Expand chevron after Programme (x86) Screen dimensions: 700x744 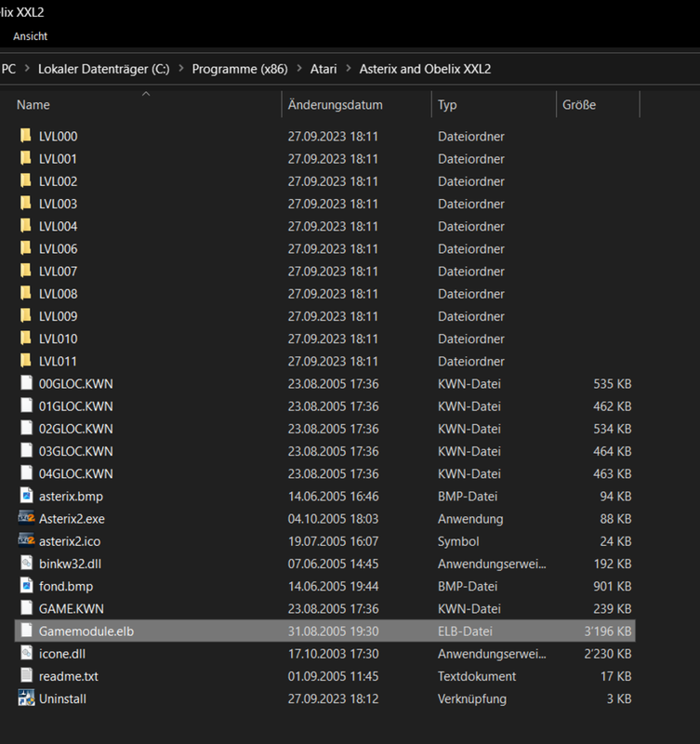299,69
